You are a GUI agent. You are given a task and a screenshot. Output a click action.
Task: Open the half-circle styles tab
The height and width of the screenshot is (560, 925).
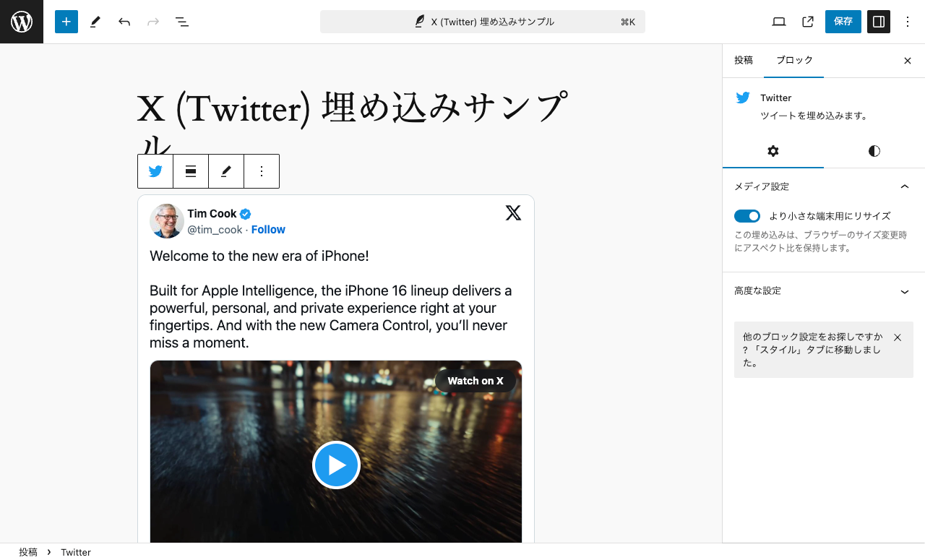[874, 151]
